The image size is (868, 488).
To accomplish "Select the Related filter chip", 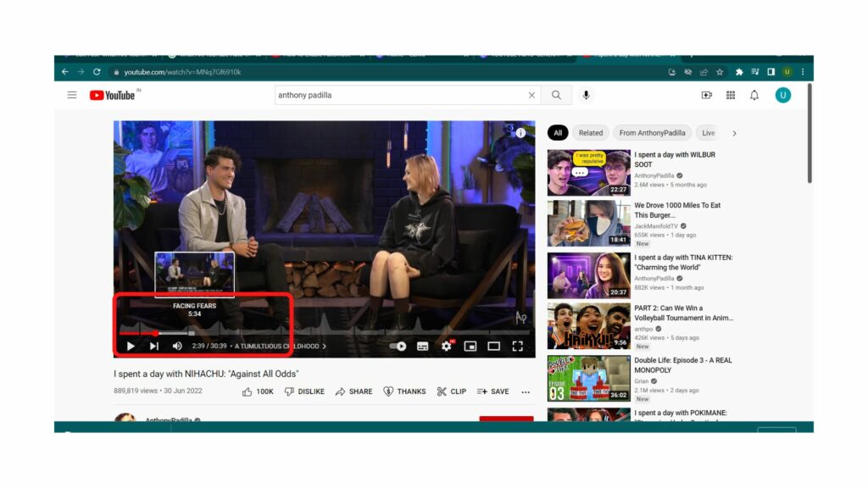I will (590, 132).
